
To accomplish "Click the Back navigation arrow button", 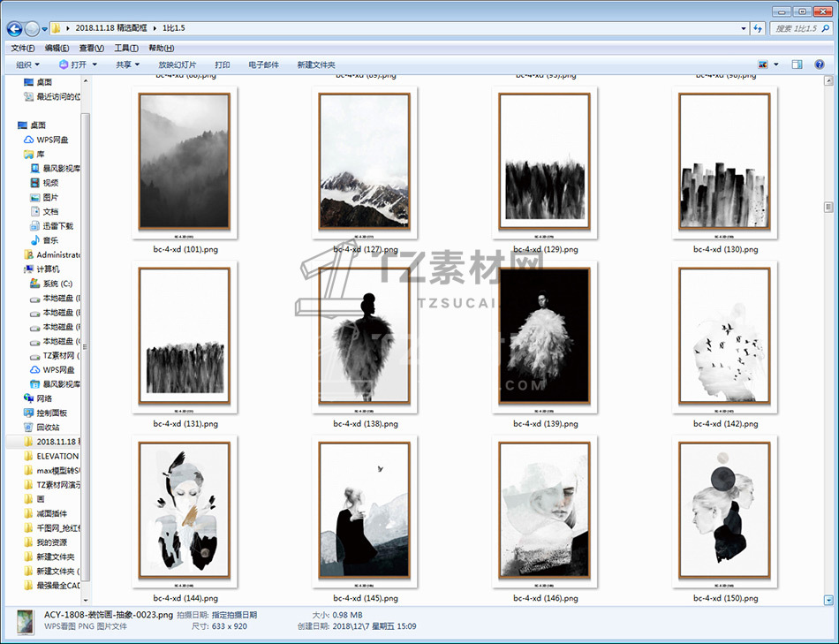I will (x=14, y=28).
